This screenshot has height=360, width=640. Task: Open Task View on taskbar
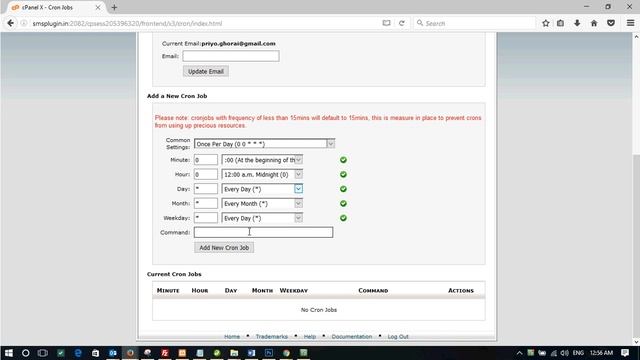pyautogui.click(x=42, y=353)
